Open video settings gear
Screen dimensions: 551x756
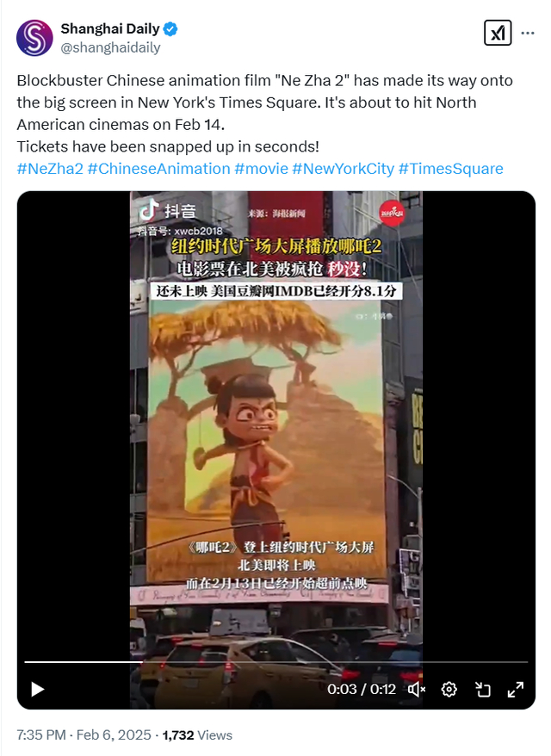[449, 690]
